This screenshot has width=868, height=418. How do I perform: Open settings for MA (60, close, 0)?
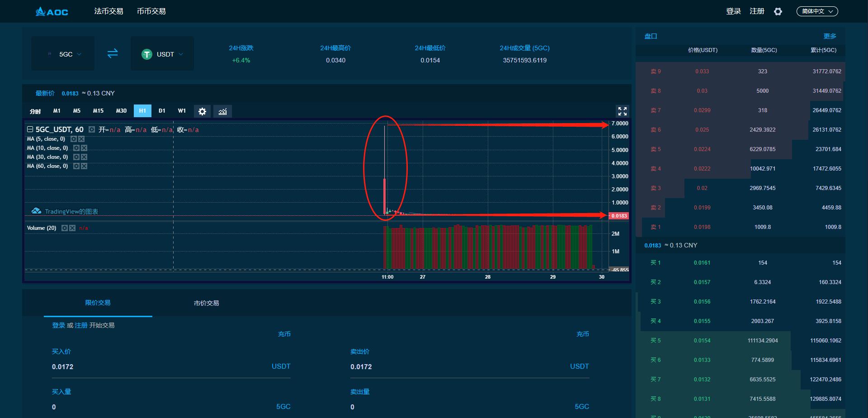[76, 166]
